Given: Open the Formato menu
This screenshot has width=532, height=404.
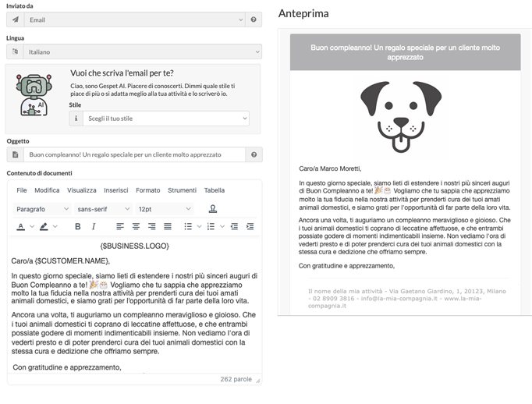Looking at the screenshot, I should coord(148,190).
